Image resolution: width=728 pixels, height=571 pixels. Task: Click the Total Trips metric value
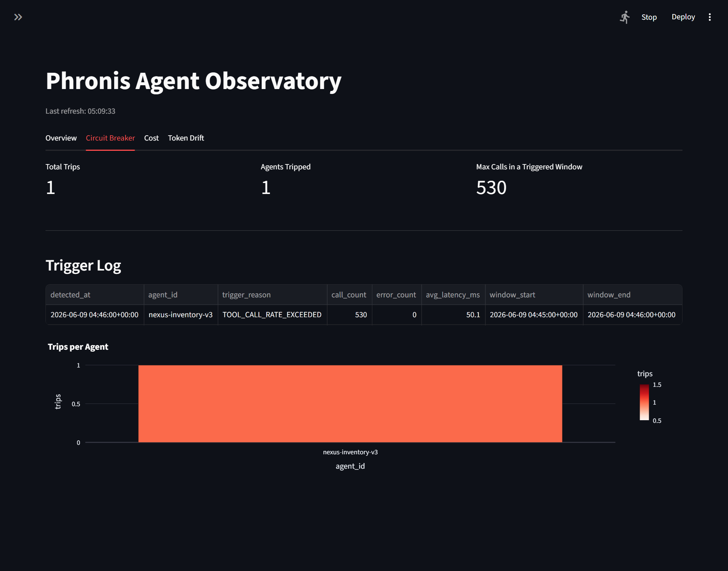(x=50, y=188)
